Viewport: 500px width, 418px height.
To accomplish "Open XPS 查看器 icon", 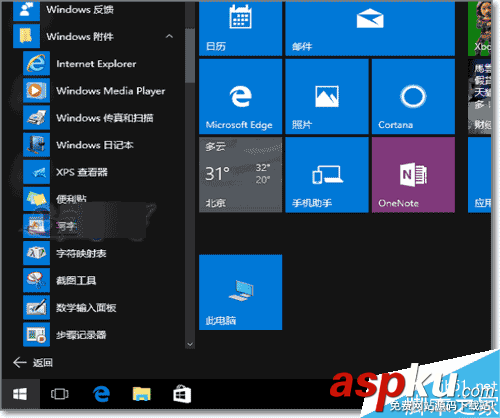I will [x=36, y=172].
